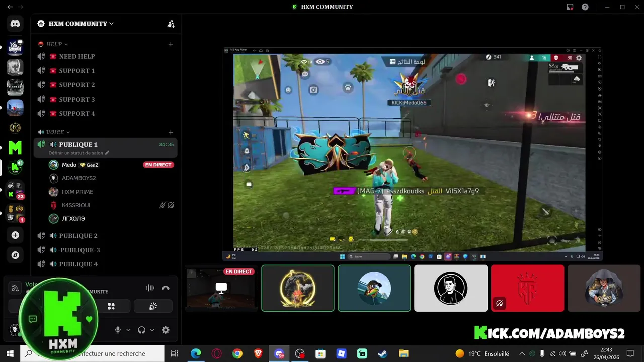Open user settings gear icon

166,330
